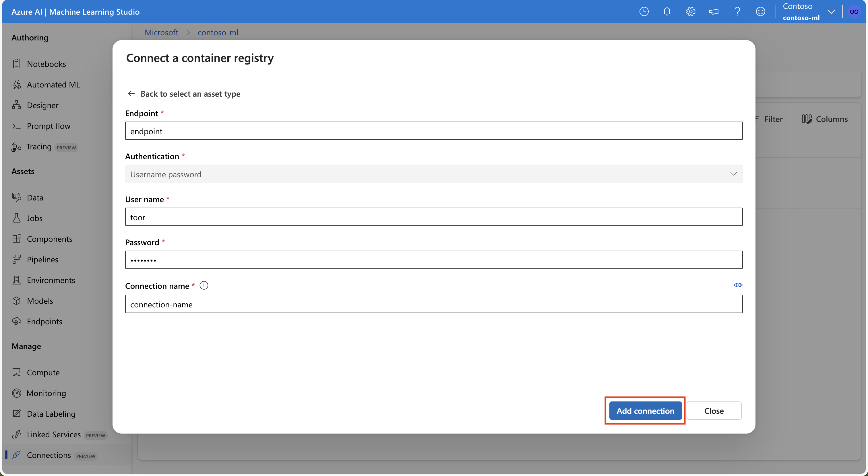Image resolution: width=868 pixels, height=476 pixels.
Task: Toggle password visibility eye icon
Action: click(738, 285)
